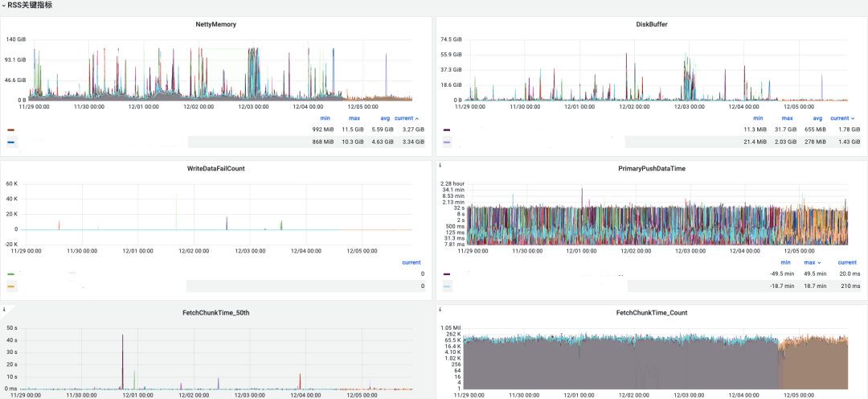Sort WriteDataFailCount legend by current
The width and height of the screenshot is (868, 399).
[411, 262]
